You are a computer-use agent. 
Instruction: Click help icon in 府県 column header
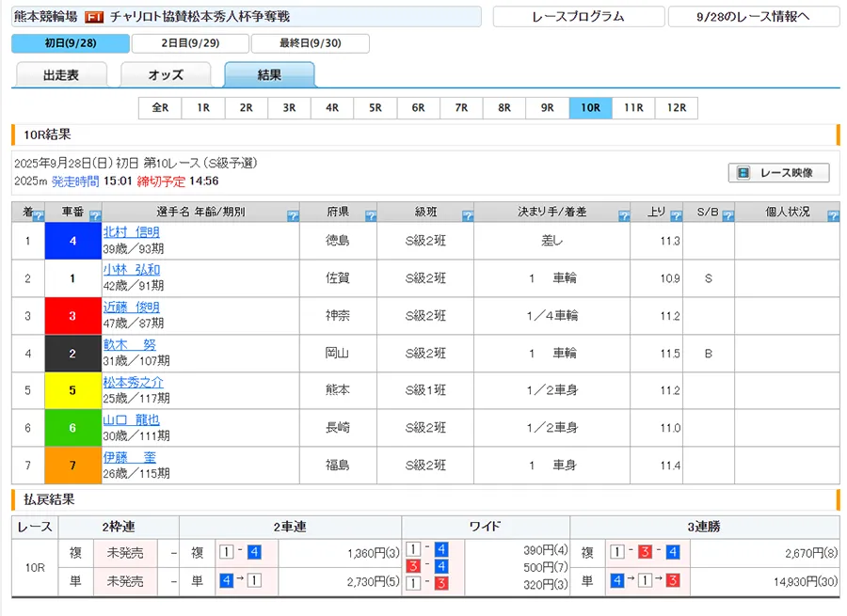pos(370,216)
